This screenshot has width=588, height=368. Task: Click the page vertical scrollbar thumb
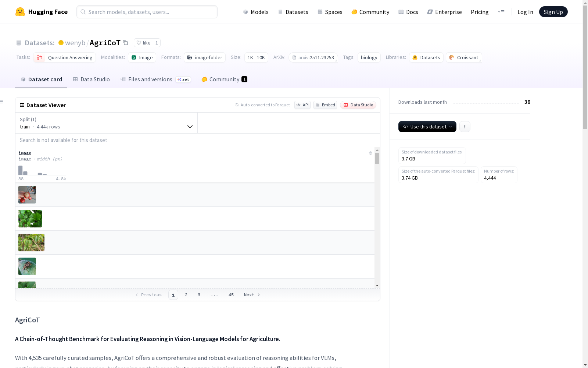[585, 66]
